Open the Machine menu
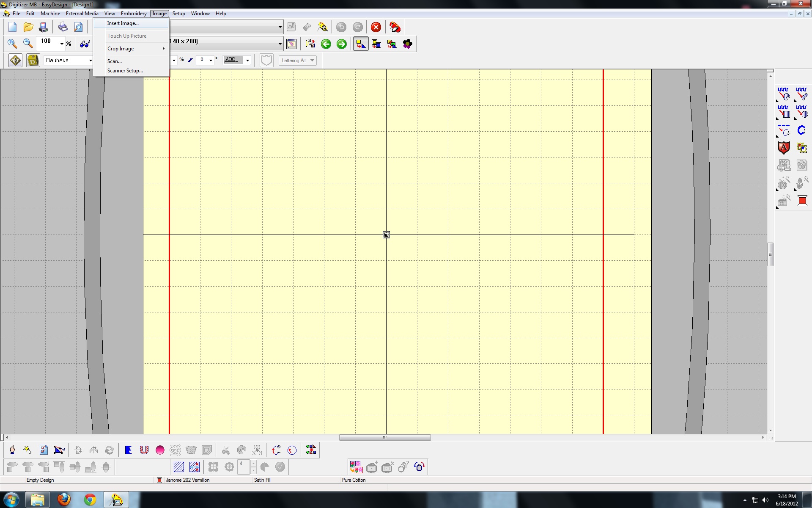812x508 pixels. 50,14
